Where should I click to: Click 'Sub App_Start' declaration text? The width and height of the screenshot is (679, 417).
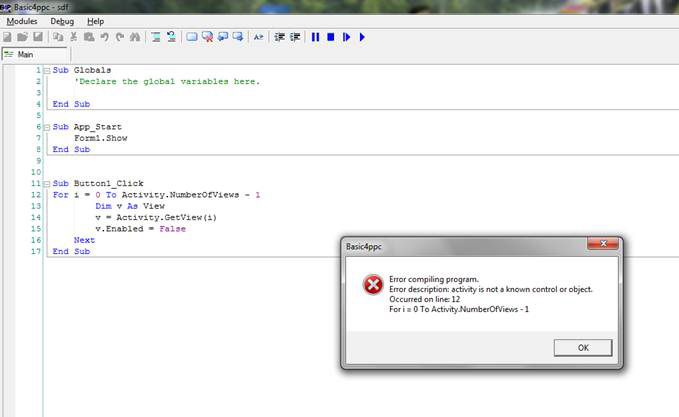(x=87, y=127)
